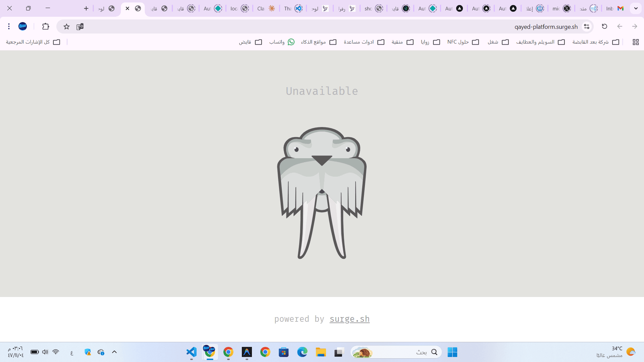Click the battery status icon
This screenshot has width=644, height=362.
tap(35, 352)
